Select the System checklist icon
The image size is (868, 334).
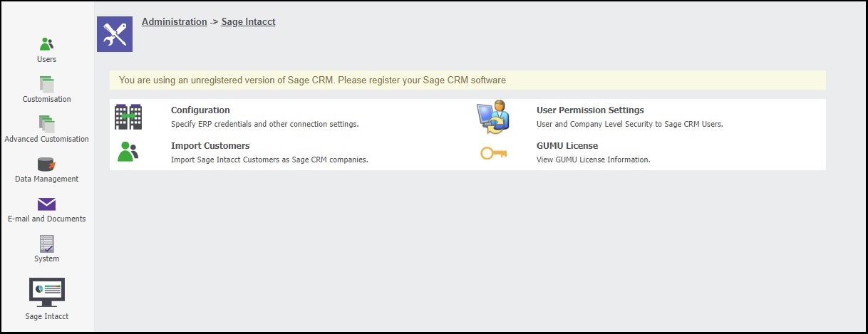[x=47, y=244]
